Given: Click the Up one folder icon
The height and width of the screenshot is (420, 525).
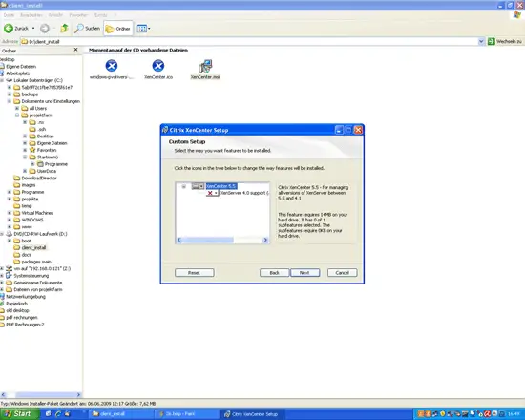Looking at the screenshot, I should click(64, 29).
